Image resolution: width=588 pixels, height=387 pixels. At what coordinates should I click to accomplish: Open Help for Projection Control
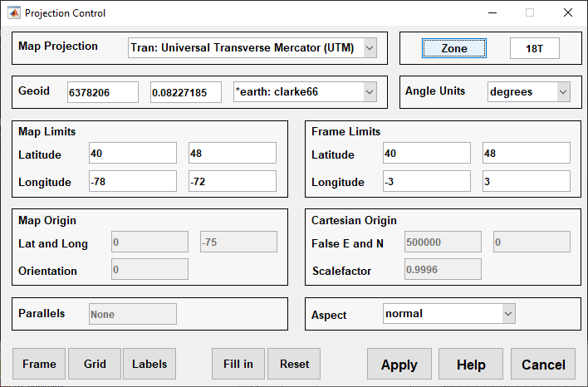pos(471,365)
